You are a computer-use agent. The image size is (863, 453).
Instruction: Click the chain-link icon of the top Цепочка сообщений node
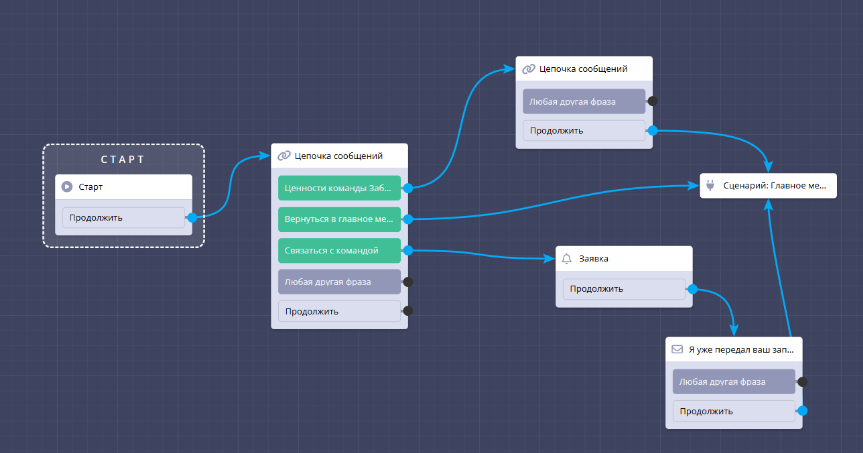point(528,69)
